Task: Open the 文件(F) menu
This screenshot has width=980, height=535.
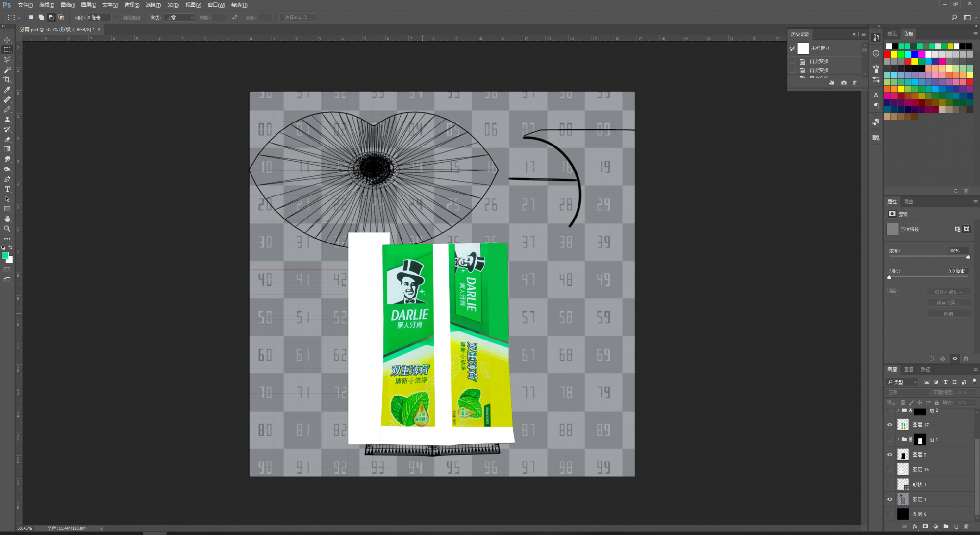Action: click(25, 5)
